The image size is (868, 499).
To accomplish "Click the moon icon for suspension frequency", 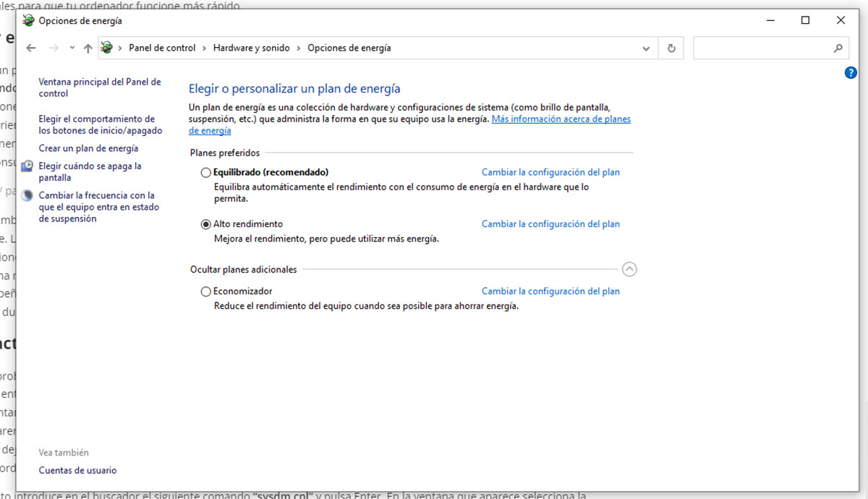I will pos(27,196).
